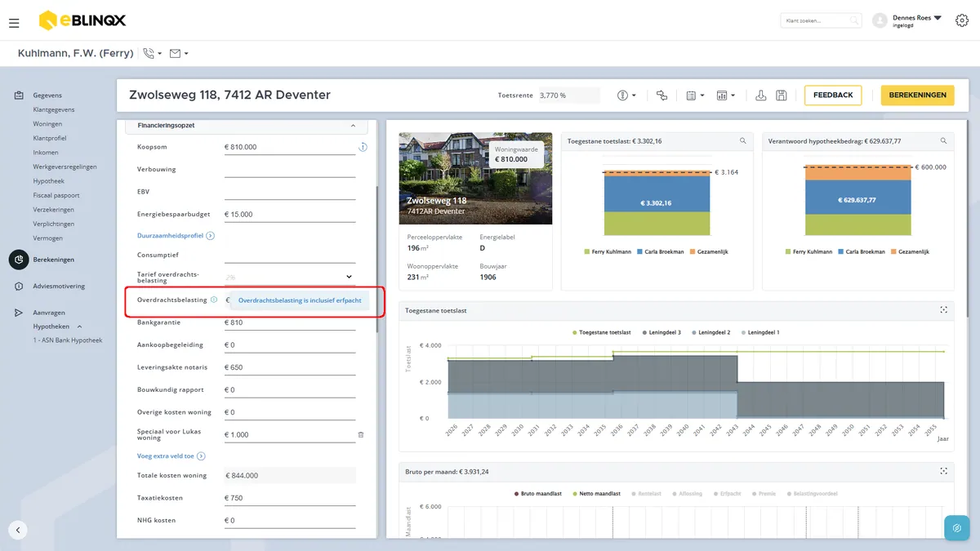Open the settings gear in the header
Viewport: 980px width, 551px height.
pyautogui.click(x=961, y=20)
